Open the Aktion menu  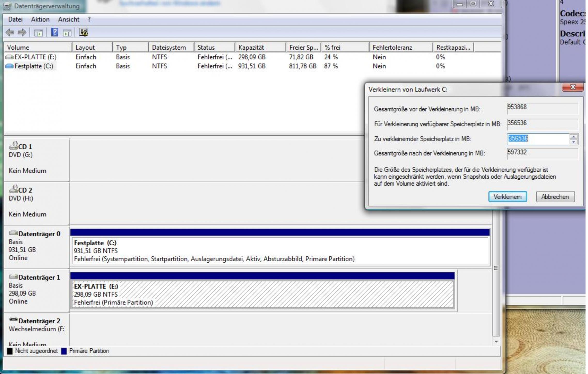(40, 19)
